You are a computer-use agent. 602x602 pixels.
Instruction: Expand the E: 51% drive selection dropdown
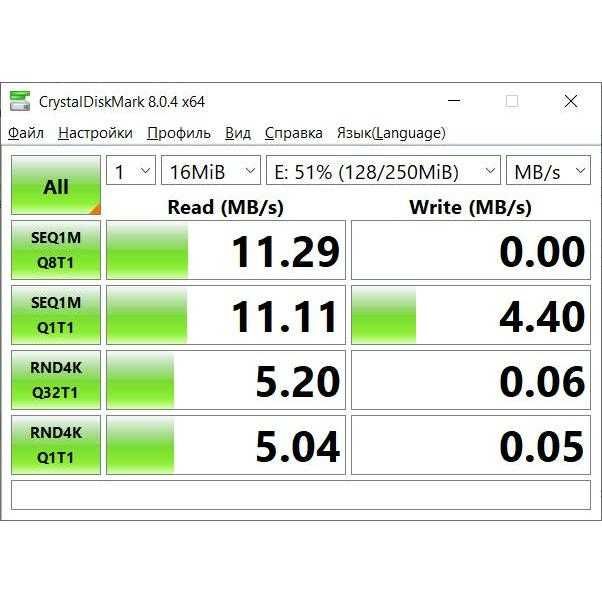pos(383,170)
